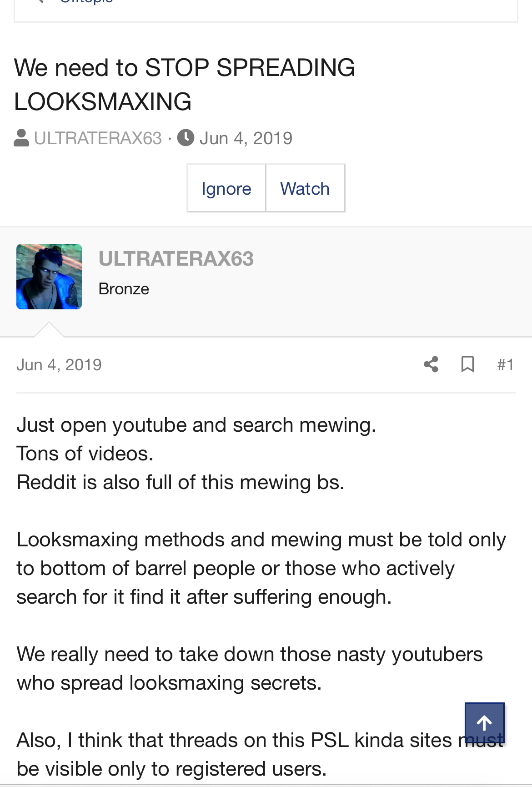This screenshot has height=787, width=532.
Task: Ignore this thread
Action: click(x=226, y=188)
